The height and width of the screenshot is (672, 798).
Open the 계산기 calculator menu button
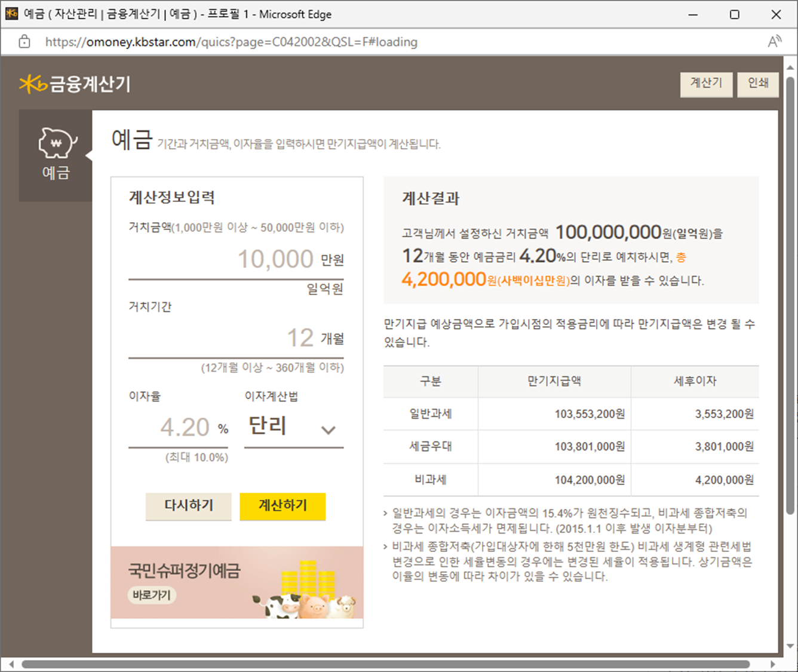pyautogui.click(x=707, y=84)
